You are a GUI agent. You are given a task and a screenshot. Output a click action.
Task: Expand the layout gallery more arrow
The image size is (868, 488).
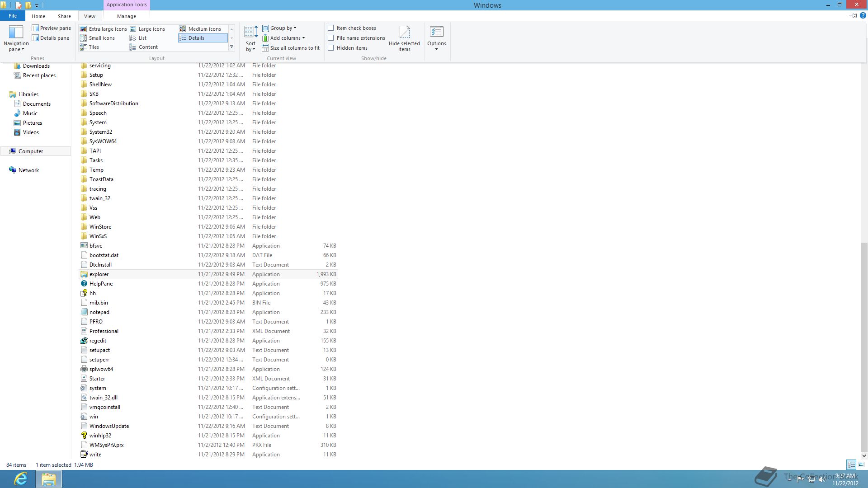(231, 47)
